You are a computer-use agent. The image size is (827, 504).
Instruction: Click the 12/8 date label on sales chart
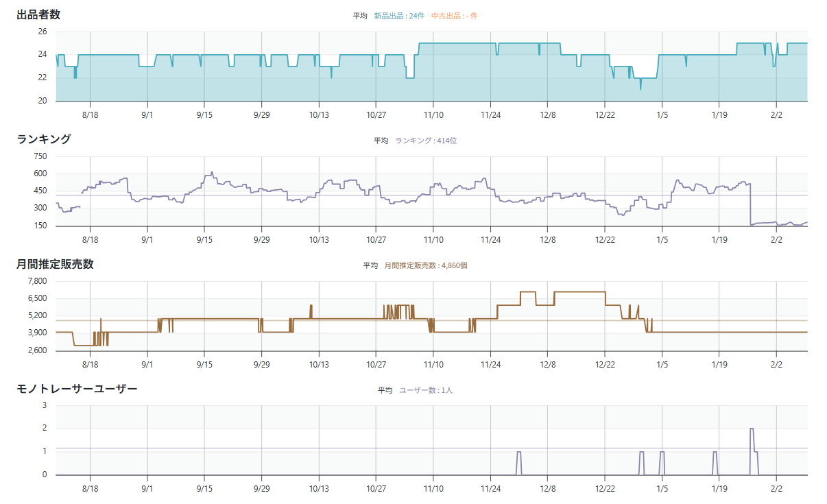[x=547, y=365]
